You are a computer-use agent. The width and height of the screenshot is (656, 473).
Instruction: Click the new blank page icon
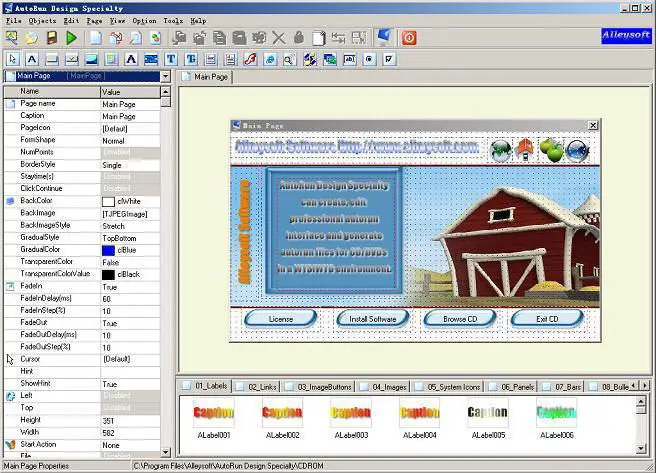tap(96, 38)
